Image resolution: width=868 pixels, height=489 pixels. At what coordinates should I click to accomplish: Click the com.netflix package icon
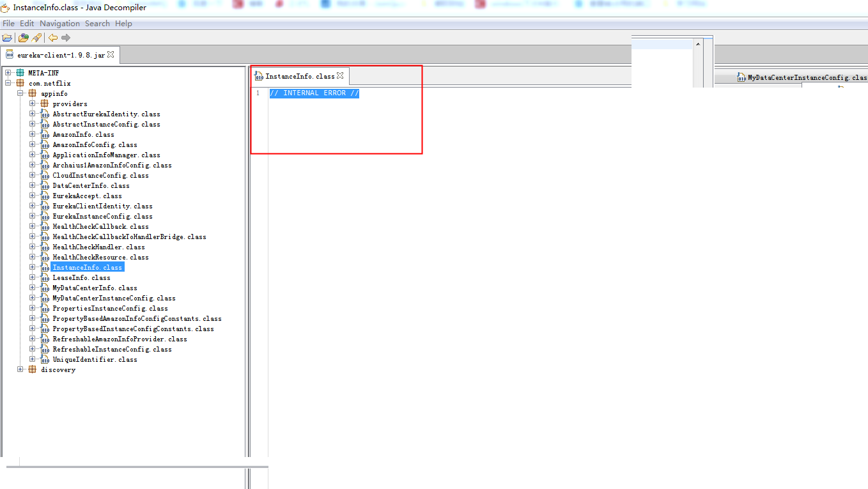click(20, 83)
